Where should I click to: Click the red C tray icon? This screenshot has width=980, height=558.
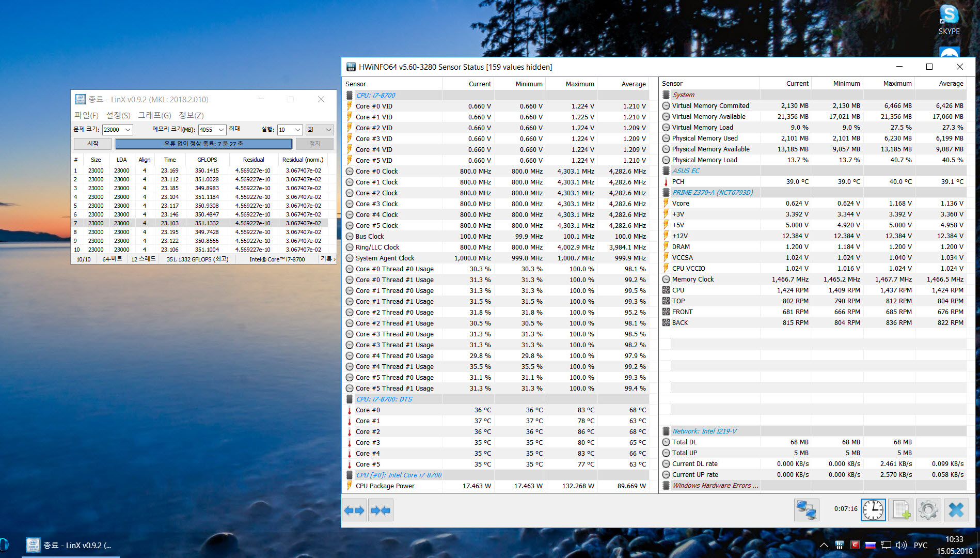(x=855, y=545)
